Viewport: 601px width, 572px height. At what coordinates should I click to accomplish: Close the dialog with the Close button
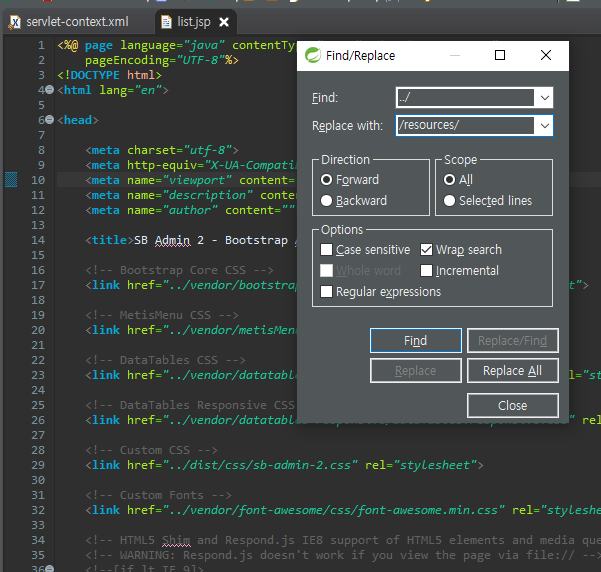[512, 405]
